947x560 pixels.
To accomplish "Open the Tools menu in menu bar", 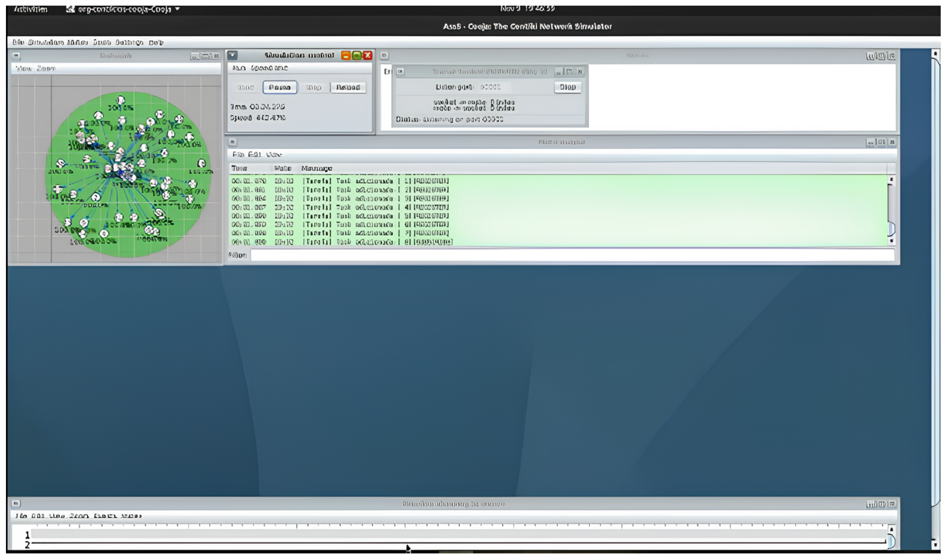I will (102, 43).
